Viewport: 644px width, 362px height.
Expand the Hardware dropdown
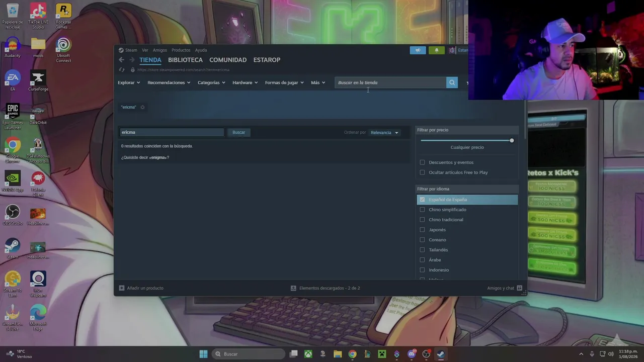245,82
